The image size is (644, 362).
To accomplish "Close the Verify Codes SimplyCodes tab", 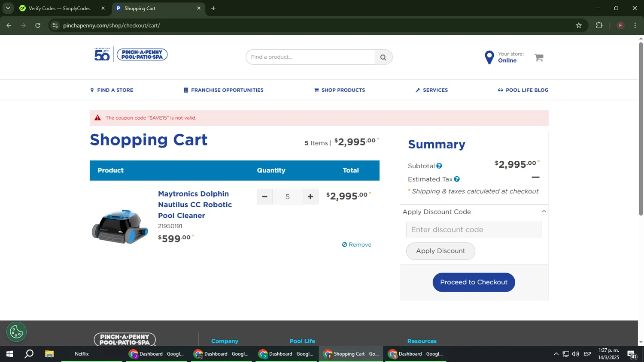I will (x=103, y=8).
